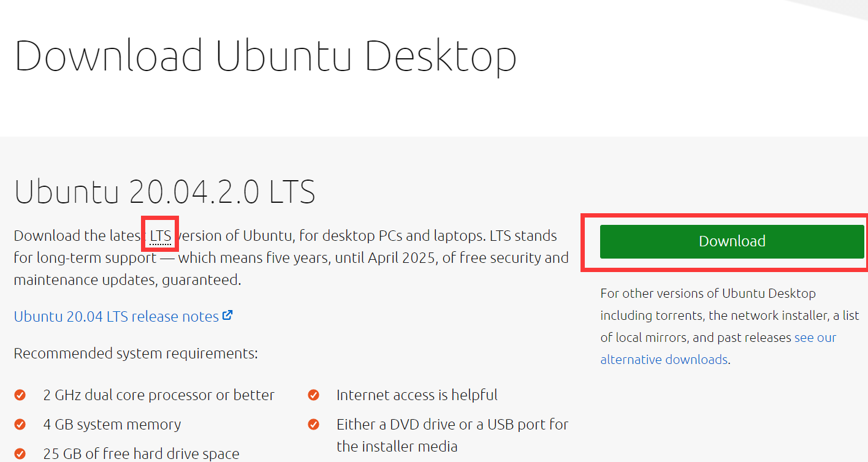The height and width of the screenshot is (462, 868).
Task: Follow the alternative downloads link
Action: [664, 359]
